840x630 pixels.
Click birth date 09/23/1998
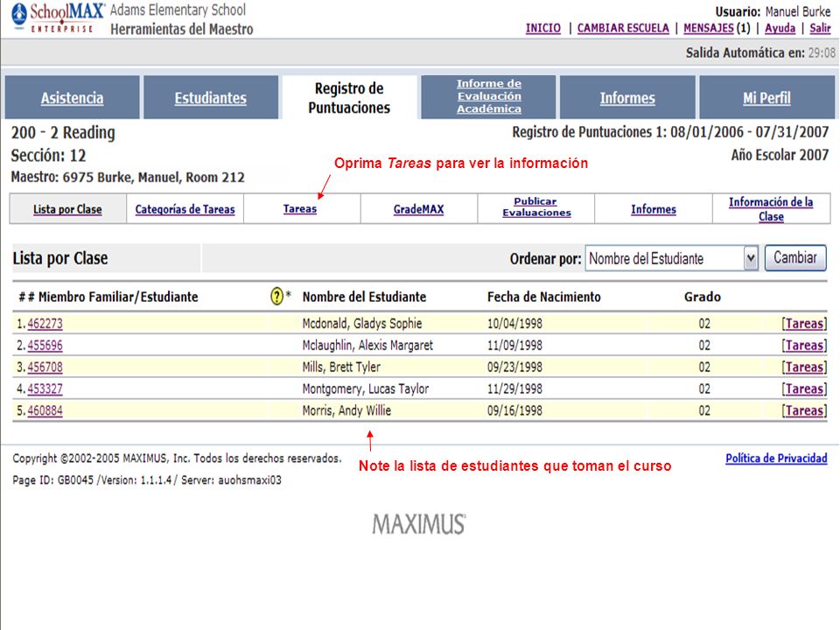[x=514, y=367]
